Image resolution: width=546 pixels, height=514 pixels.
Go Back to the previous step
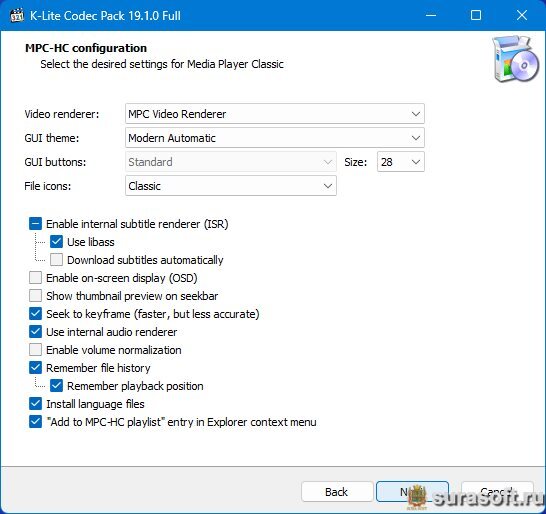337,492
